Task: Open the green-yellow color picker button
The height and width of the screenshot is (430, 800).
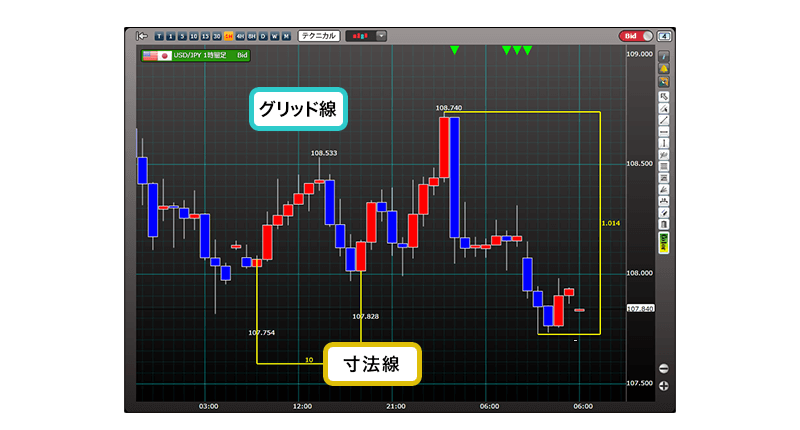Action: tap(664, 242)
